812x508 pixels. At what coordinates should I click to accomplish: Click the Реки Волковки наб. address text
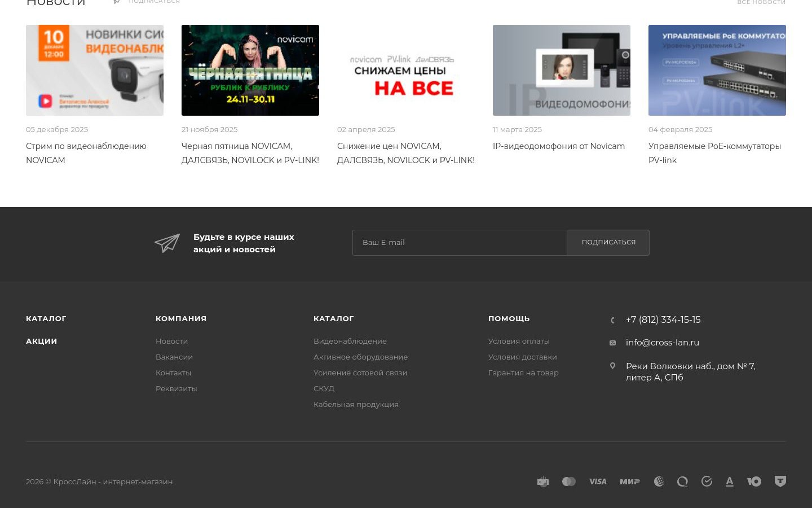coord(691,372)
